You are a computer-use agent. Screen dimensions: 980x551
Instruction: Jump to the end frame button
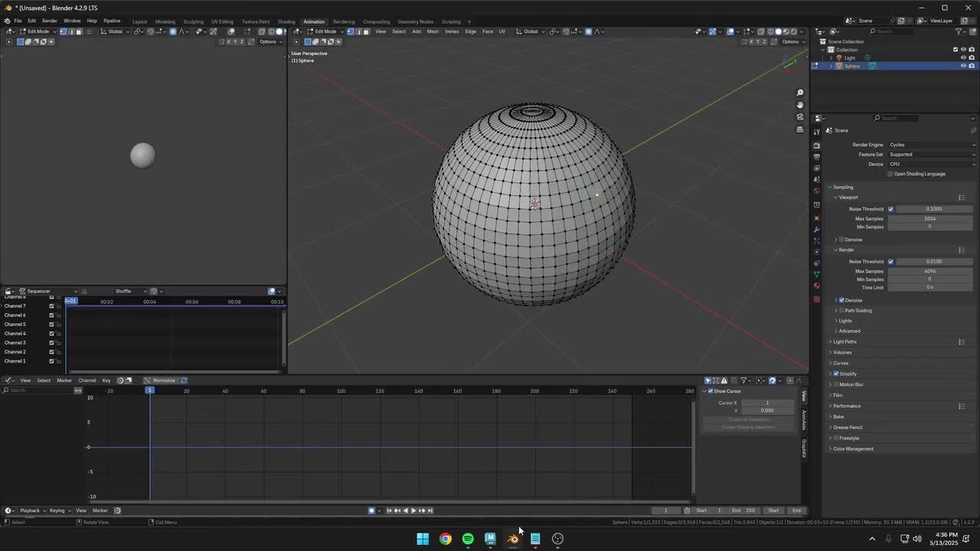point(430,510)
